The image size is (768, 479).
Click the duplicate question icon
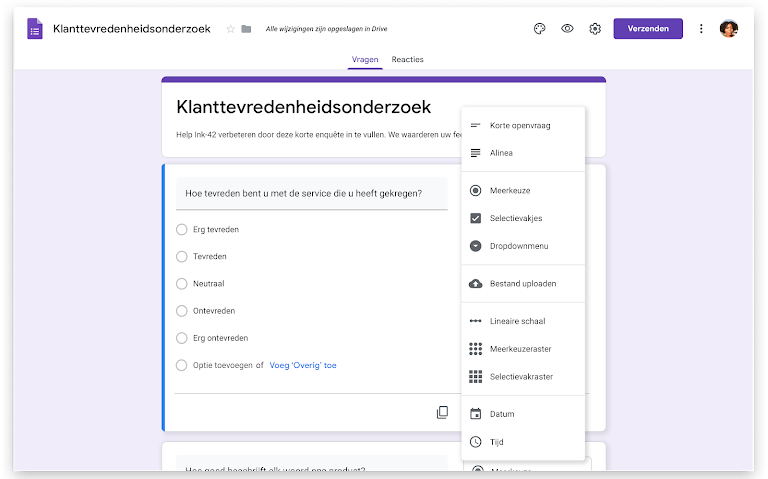coord(442,412)
